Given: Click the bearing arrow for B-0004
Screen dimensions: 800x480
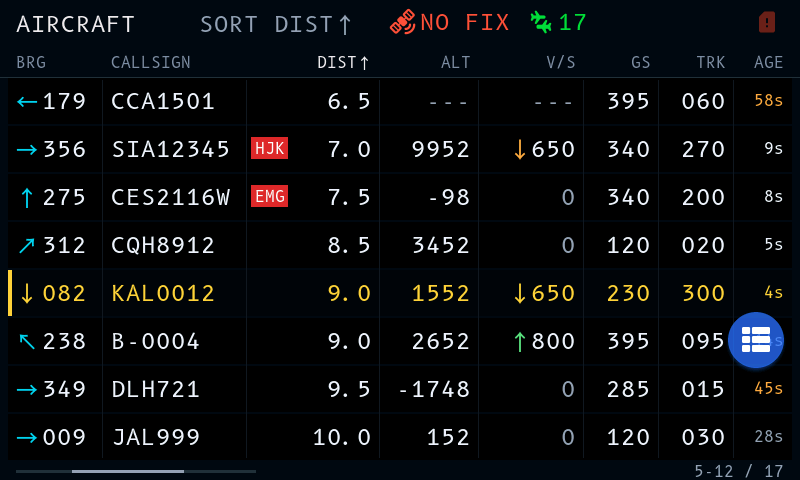Looking at the screenshot, I should pyautogui.click(x=27, y=342).
